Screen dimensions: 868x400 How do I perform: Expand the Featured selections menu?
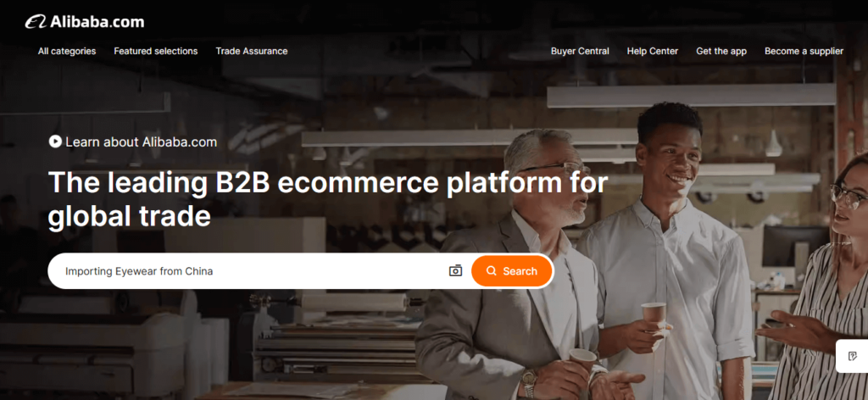click(156, 51)
